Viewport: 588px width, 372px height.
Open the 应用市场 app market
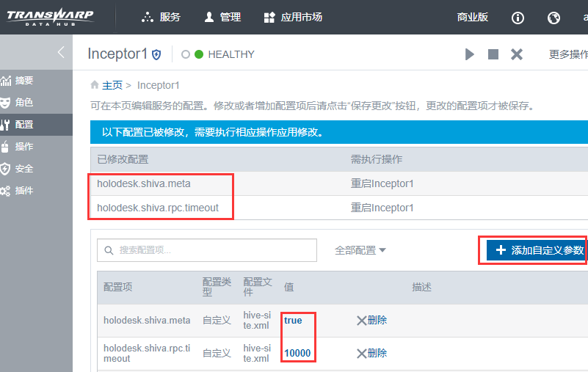293,17
